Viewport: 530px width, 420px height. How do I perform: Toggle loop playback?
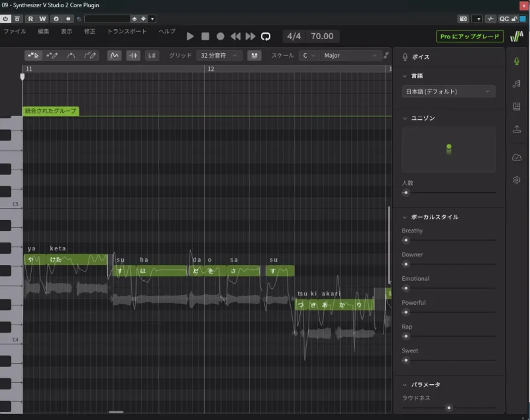tap(266, 36)
